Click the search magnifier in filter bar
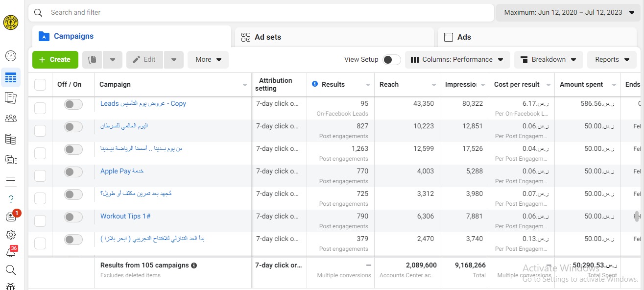The height and width of the screenshot is (290, 644). tap(38, 13)
